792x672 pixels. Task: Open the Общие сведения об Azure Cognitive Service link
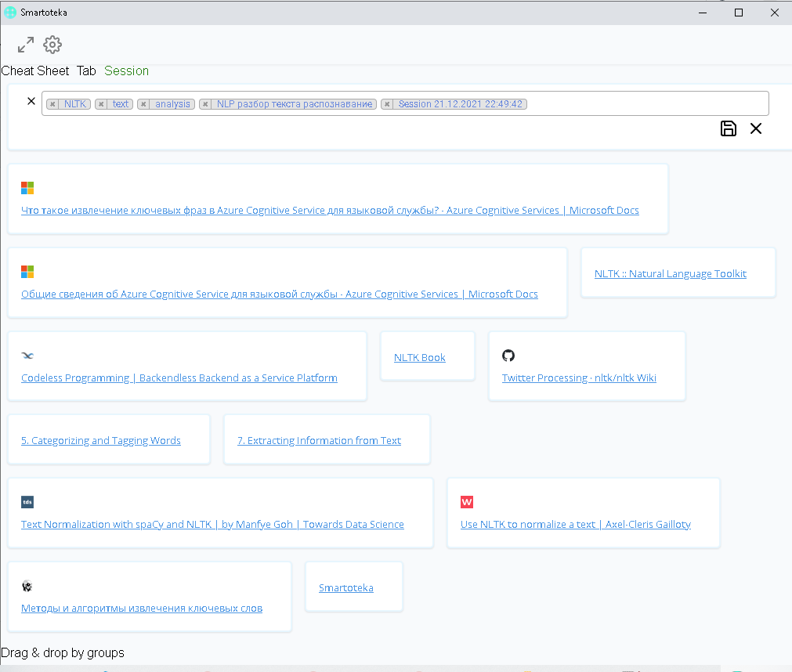(280, 294)
